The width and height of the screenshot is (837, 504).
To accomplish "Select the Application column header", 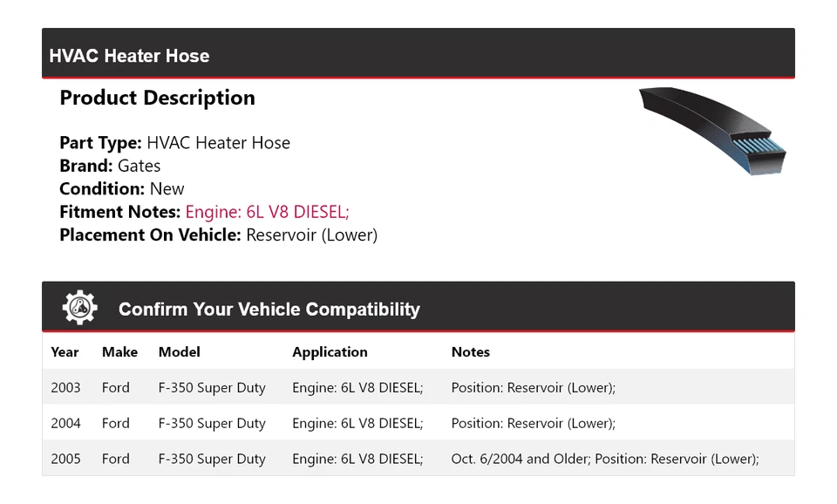I will [330, 352].
